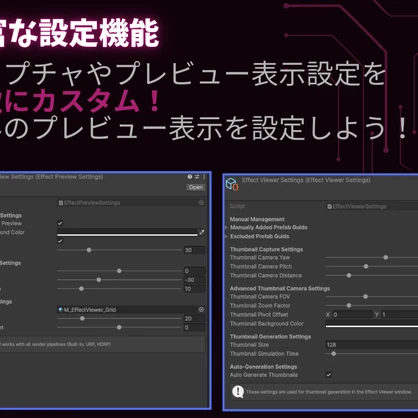The height and width of the screenshot is (418, 418).
Task: Click the Thumbnail Camera FOV slider
Action: [x=372, y=297]
